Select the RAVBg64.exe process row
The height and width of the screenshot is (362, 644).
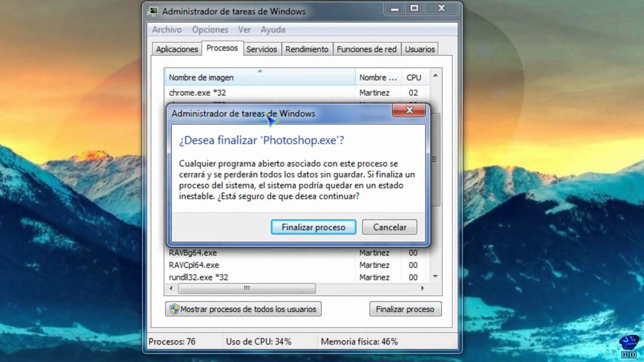click(297, 253)
